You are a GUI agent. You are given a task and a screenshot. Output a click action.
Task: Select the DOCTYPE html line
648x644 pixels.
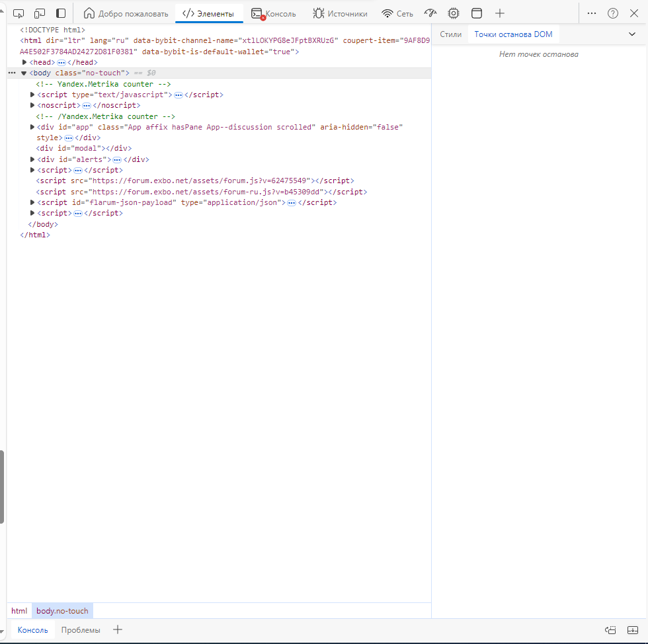[52, 30]
